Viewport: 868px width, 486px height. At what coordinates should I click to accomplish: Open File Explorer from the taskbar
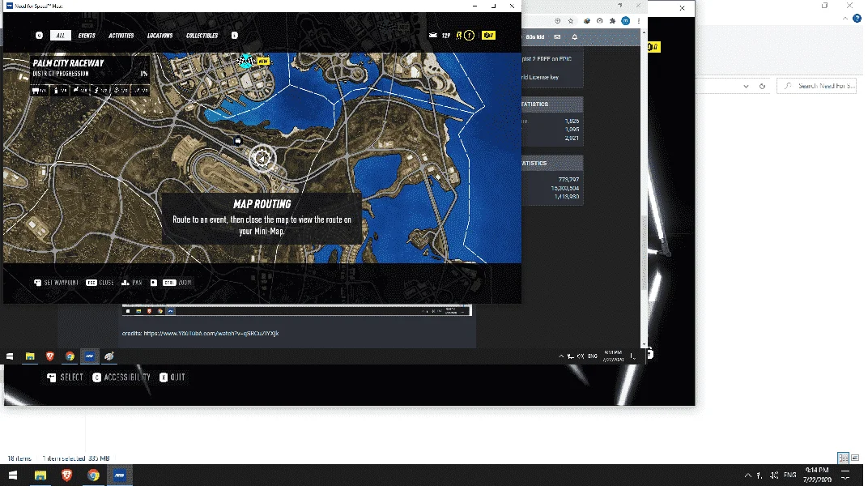coord(40,475)
